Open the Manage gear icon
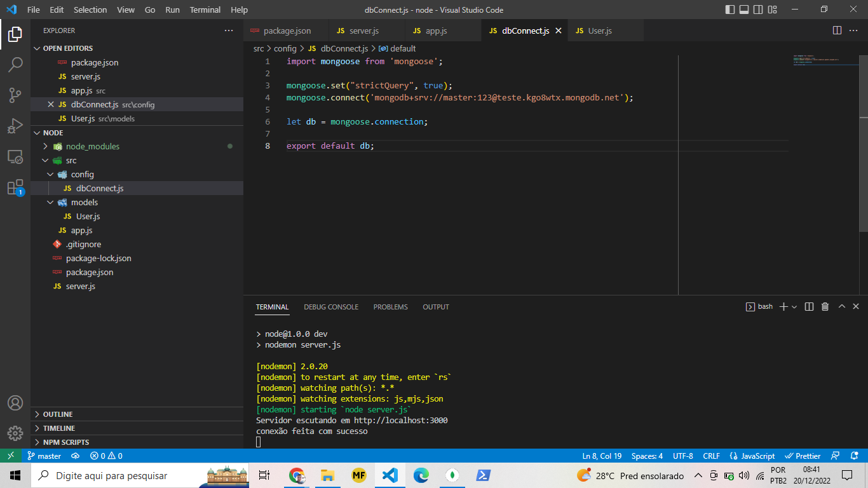Viewport: 868px width, 488px height. (x=15, y=433)
